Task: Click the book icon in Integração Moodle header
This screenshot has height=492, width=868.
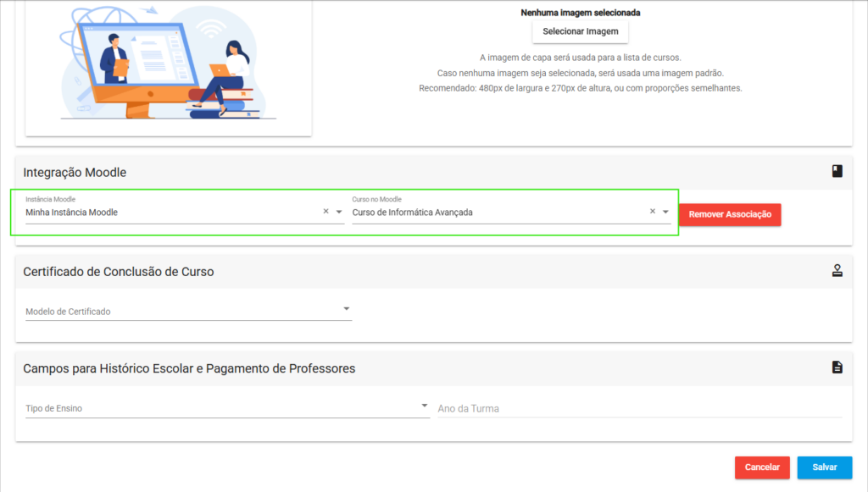Action: point(837,172)
